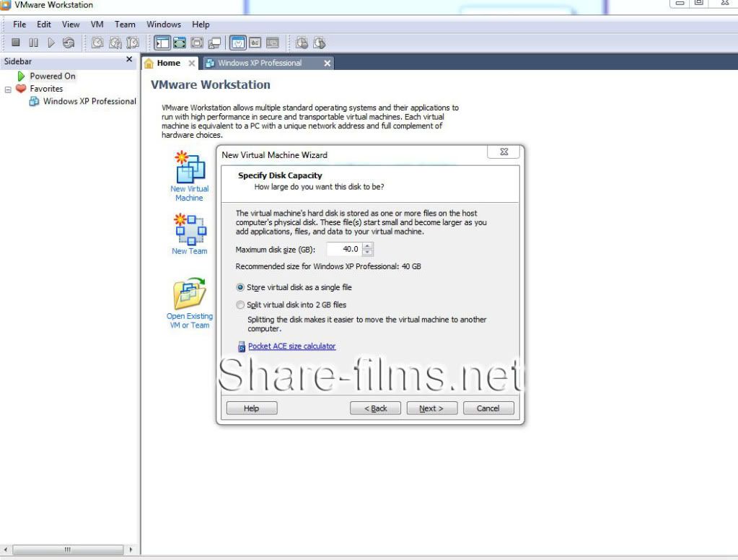Click the Revert to Snapshot toolbar icon
738x560 pixels.
(115, 43)
